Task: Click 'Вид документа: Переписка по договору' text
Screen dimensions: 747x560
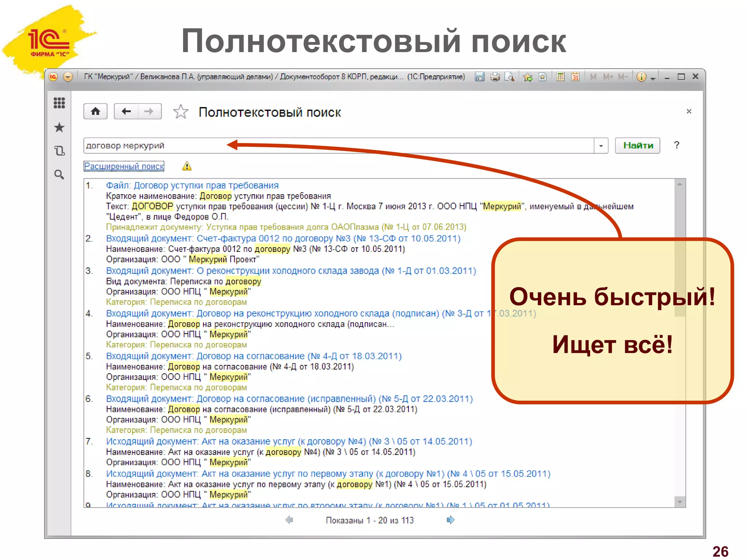Action: (x=183, y=281)
